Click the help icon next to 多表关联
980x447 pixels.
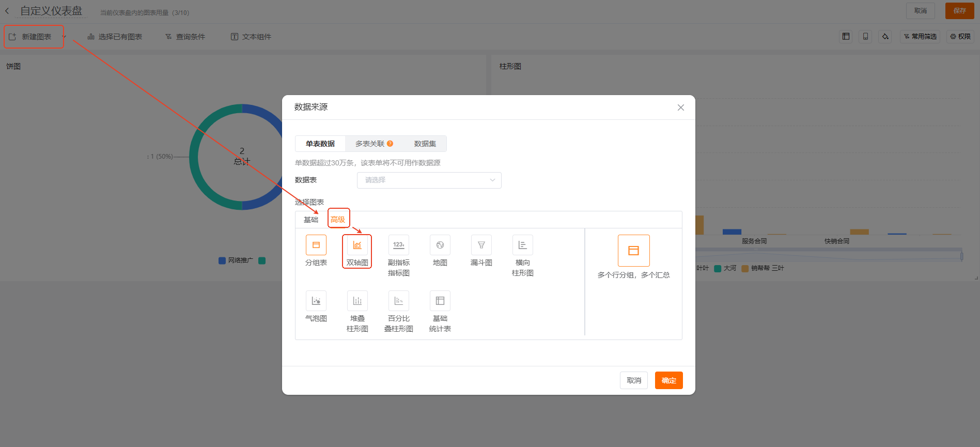coord(390,144)
